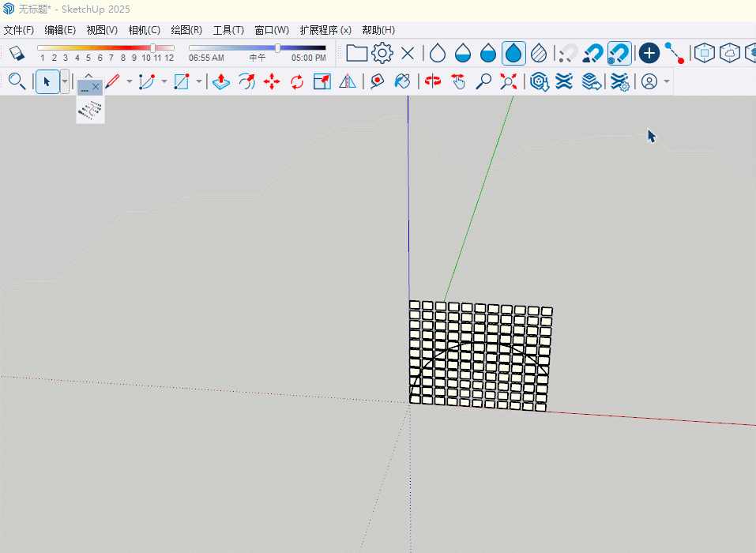This screenshot has width=756, height=553.
Task: Open the settings gear icon
Action: [382, 53]
